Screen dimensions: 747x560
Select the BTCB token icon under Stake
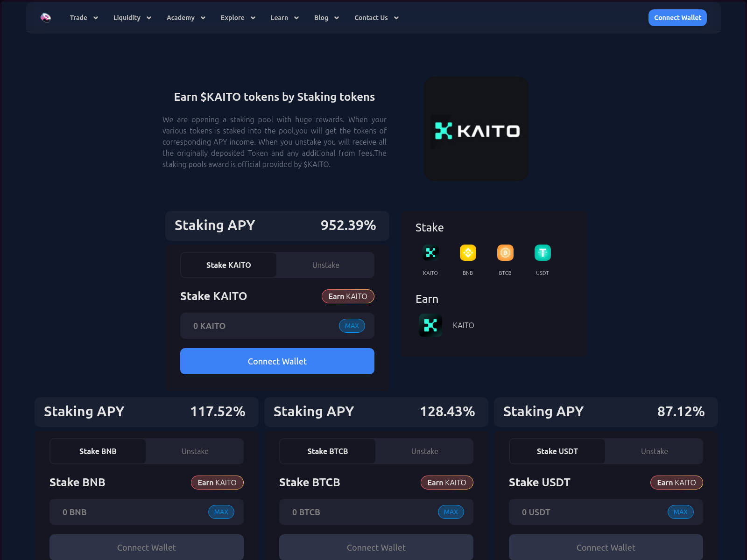click(505, 253)
